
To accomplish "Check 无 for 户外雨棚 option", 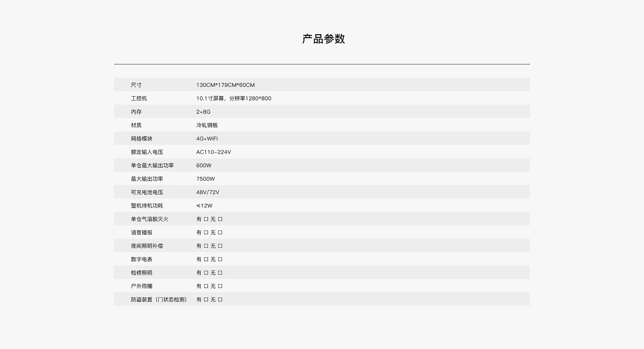I will click(x=220, y=286).
